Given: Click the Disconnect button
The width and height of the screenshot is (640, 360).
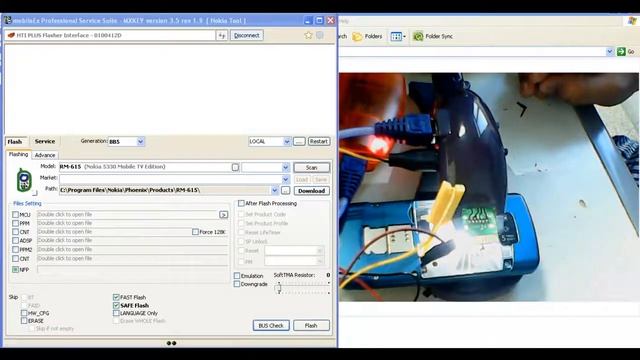Looking at the screenshot, I should [x=247, y=36].
